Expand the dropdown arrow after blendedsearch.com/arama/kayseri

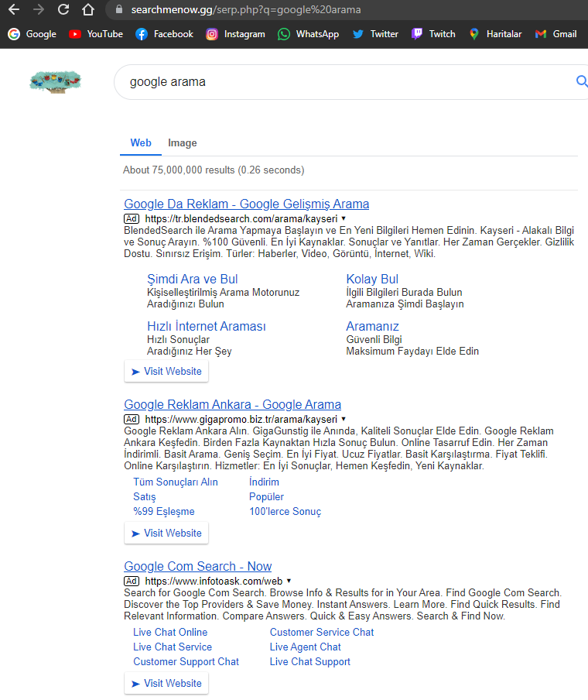(344, 218)
